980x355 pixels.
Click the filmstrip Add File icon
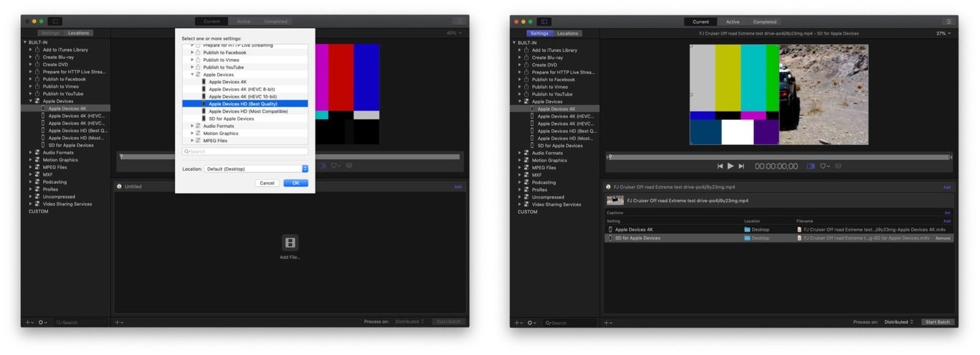[x=290, y=243]
